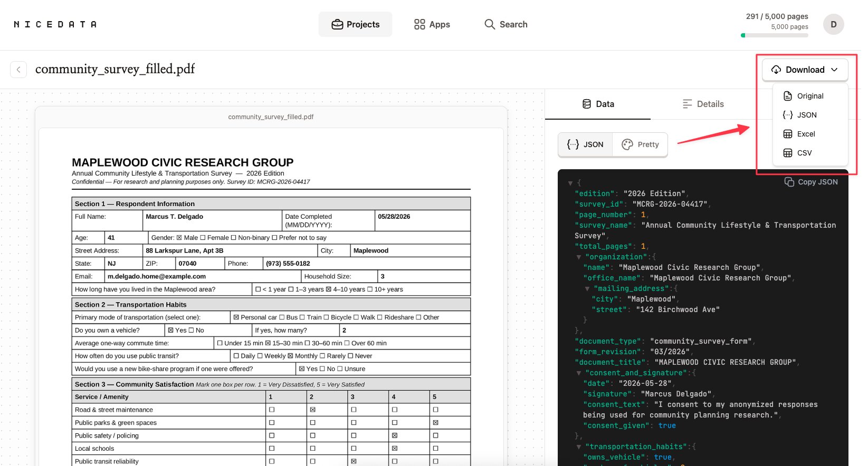Go back with the left chevron button

tap(18, 70)
